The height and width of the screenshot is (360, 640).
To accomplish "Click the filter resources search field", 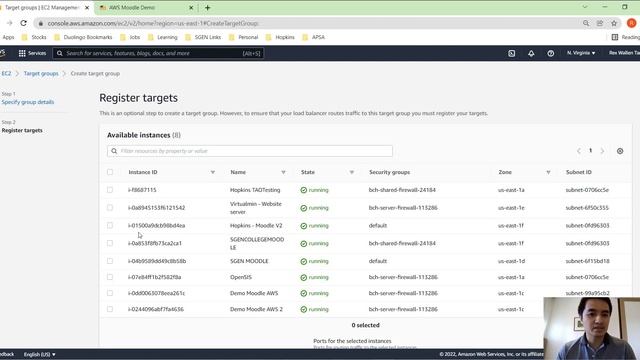I will (x=250, y=151).
